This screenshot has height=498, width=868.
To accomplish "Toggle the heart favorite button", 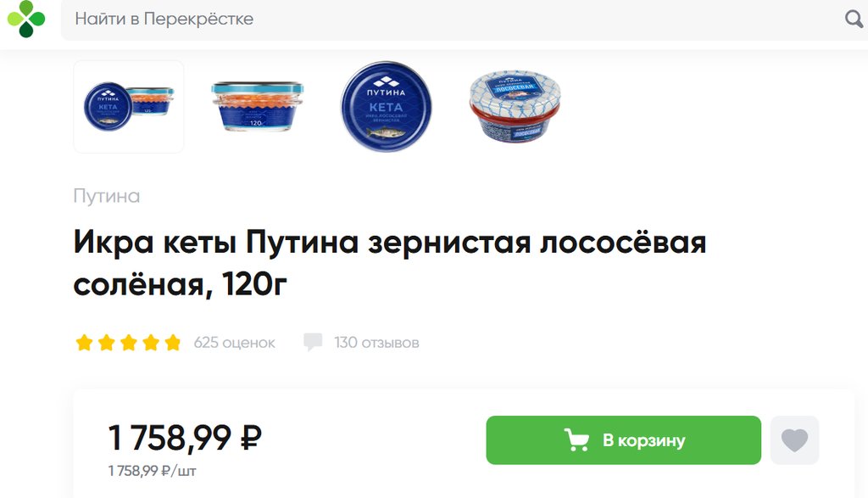I will [794, 440].
